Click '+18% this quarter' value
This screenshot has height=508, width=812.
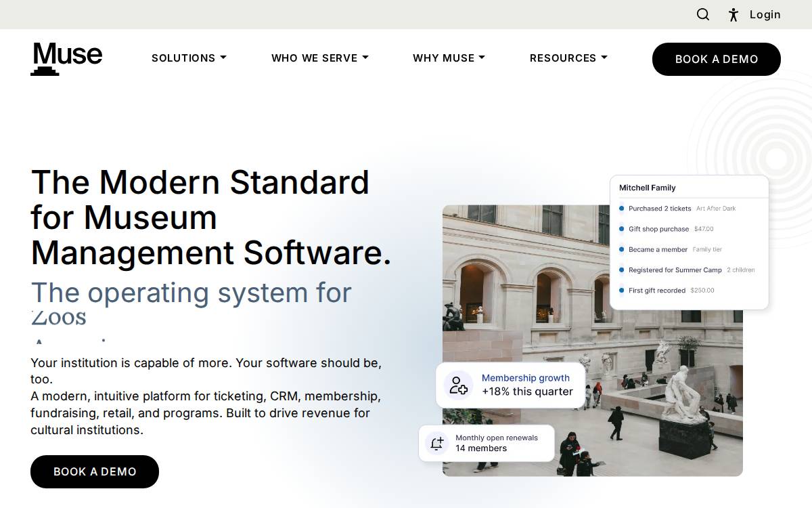(x=527, y=391)
